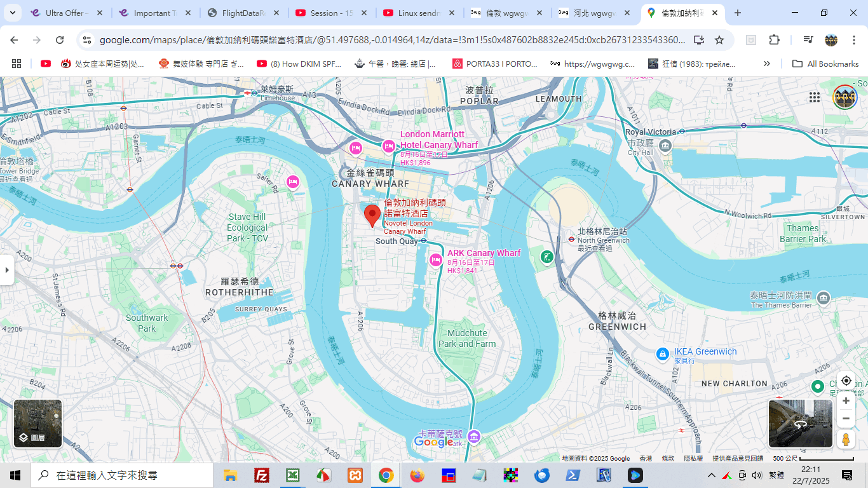
Task: Expand the hidden bookmarks overflow chevron
Action: (767, 64)
